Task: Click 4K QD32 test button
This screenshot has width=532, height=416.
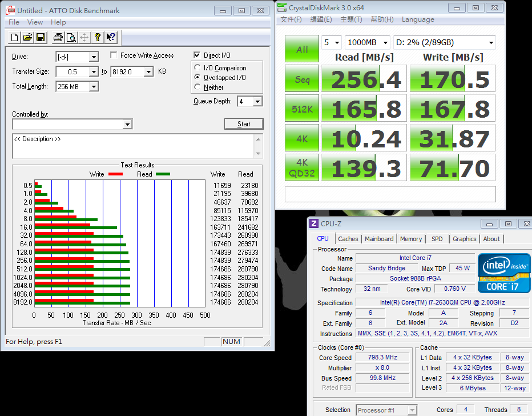Action: (302, 167)
